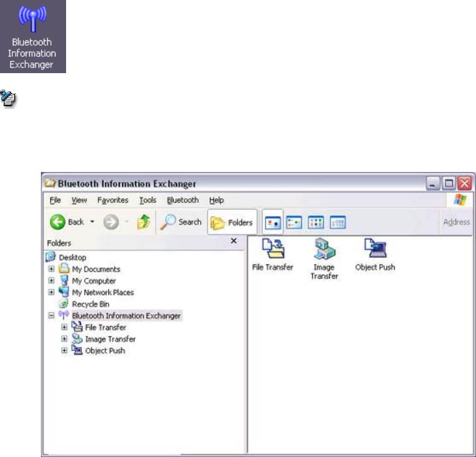Select Recycle Bin in the tree

click(x=91, y=304)
